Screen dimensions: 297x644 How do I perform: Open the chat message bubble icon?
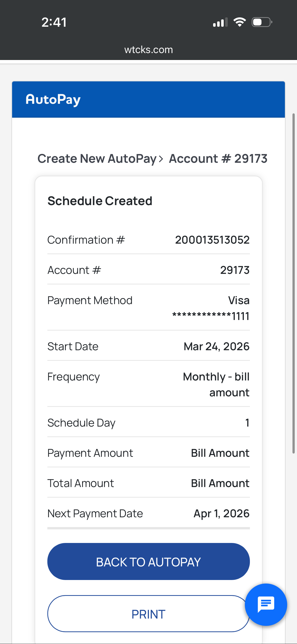(x=266, y=604)
